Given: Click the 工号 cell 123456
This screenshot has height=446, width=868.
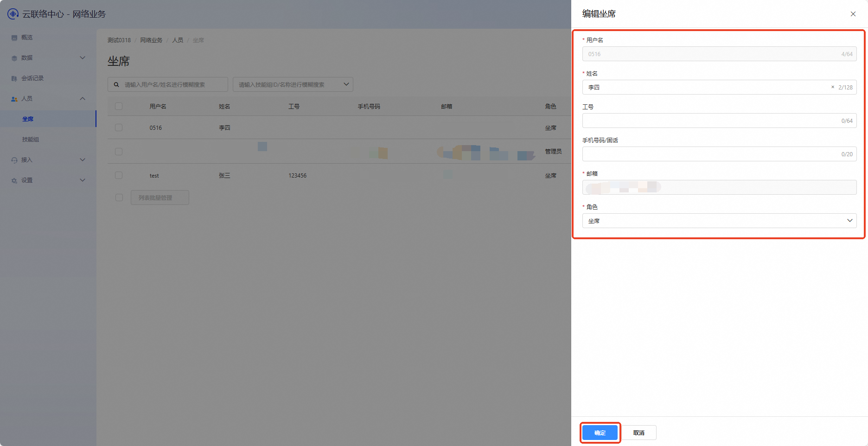Looking at the screenshot, I should pyautogui.click(x=298, y=176).
